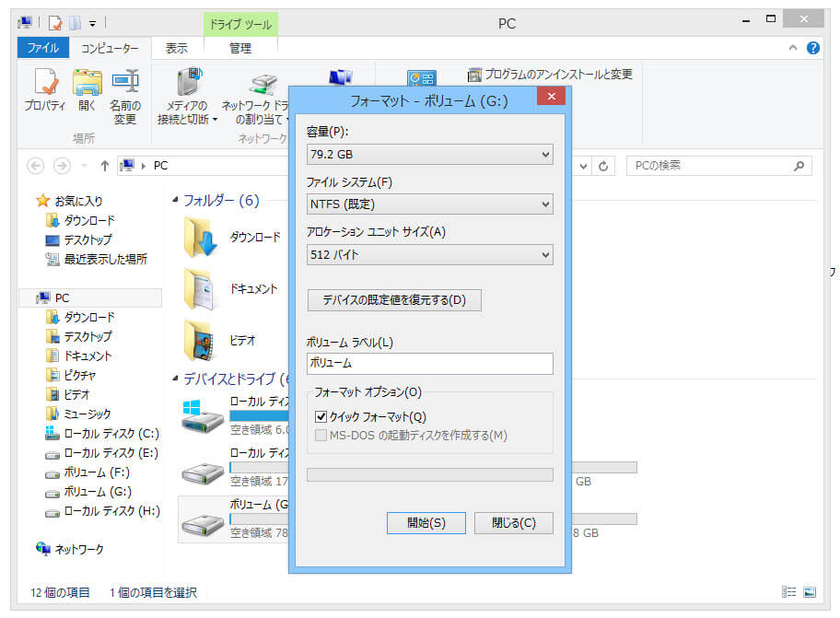Open the address bar history dropdown
Image resolution: width=840 pixels, height=618 pixels.
583,166
